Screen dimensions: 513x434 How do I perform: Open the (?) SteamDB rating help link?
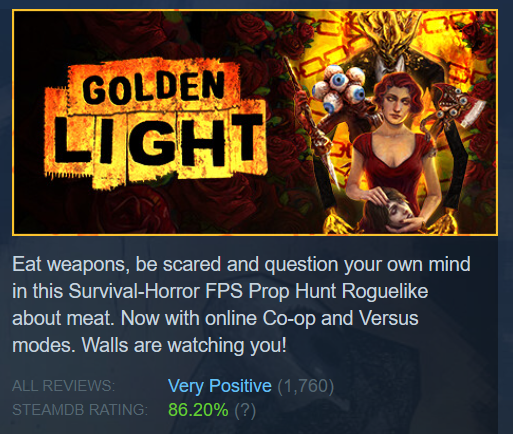click(x=245, y=410)
